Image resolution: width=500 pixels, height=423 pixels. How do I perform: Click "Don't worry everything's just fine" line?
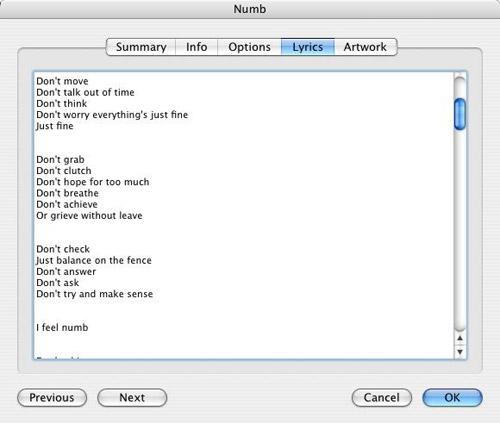point(112,115)
